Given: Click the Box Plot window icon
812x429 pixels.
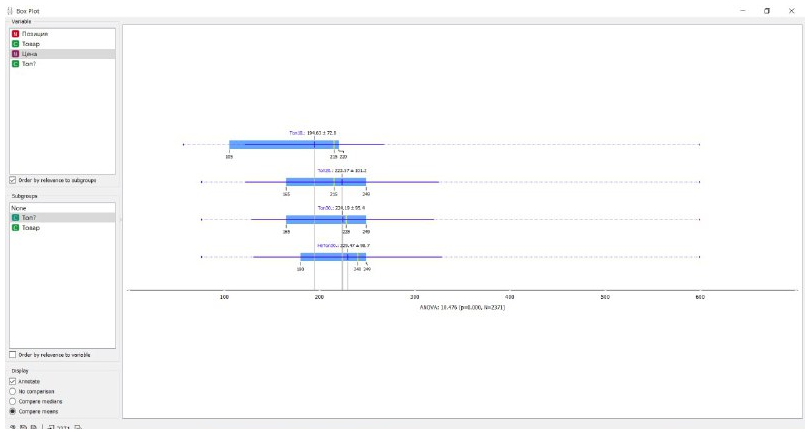Looking at the screenshot, I should [x=10, y=11].
